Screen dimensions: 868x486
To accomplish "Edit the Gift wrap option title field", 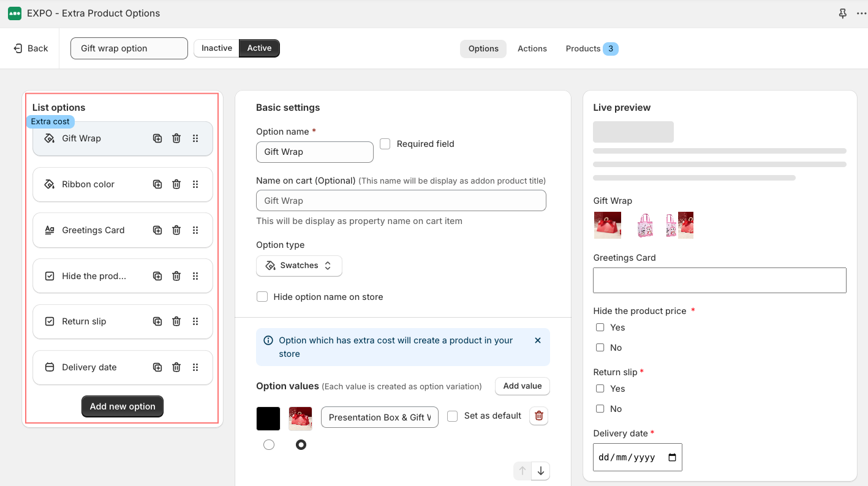I will tap(129, 48).
